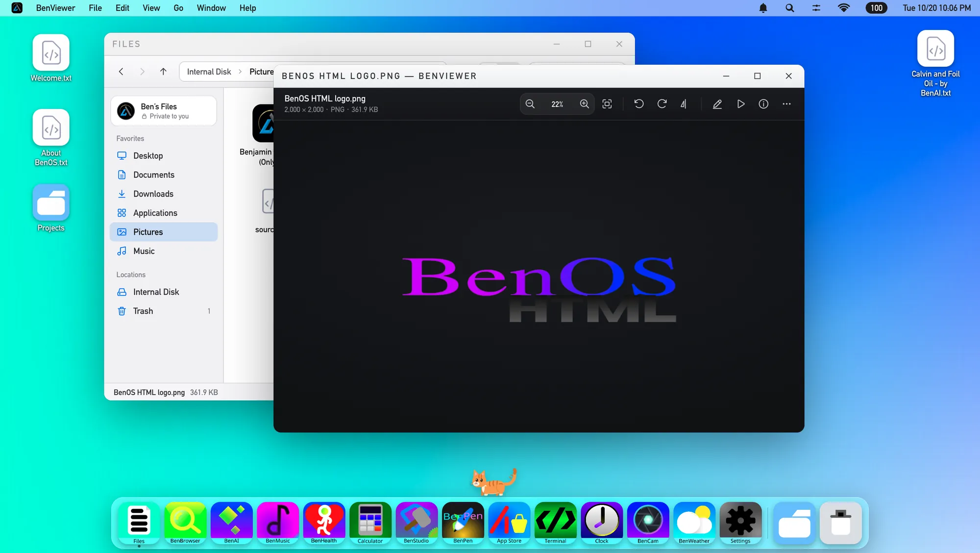Open the File menu

95,8
